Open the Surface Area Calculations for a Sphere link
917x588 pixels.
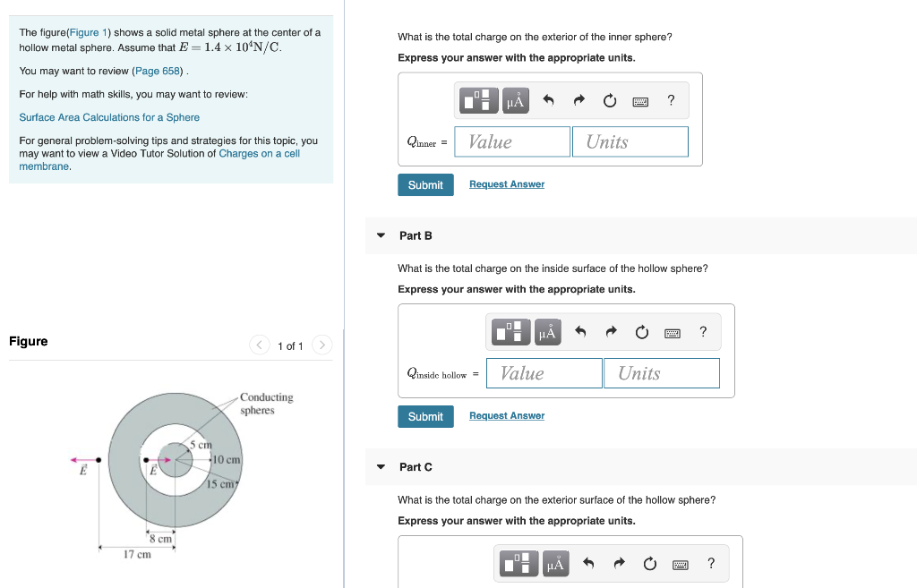(109, 117)
